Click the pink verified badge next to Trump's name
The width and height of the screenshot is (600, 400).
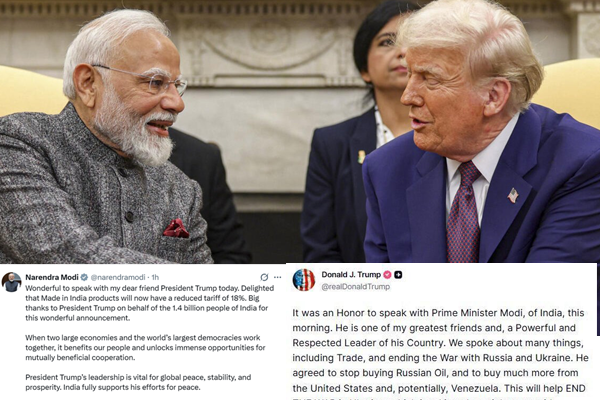(387, 274)
